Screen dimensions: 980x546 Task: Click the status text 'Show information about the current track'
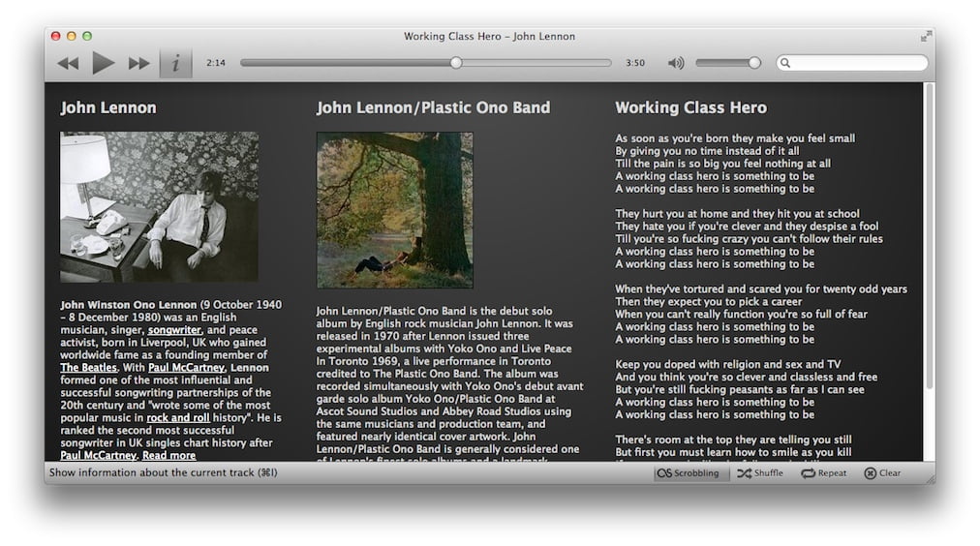click(x=164, y=472)
